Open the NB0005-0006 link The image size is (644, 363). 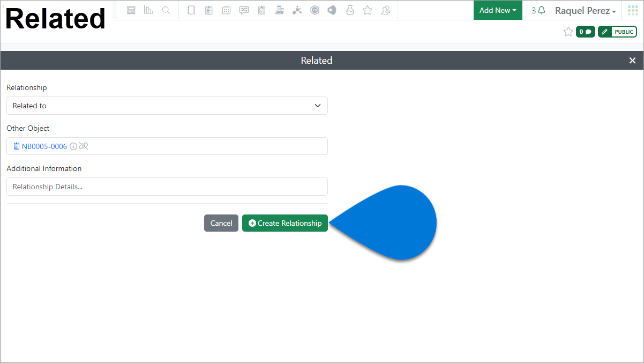[44, 146]
